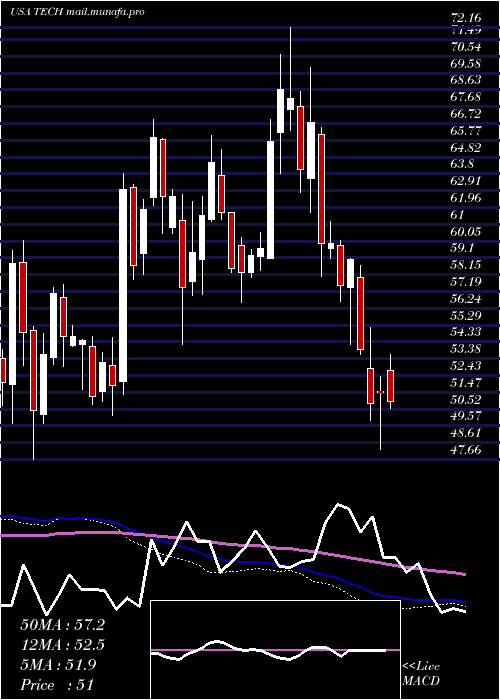
Task: Click the 52.43 price axis label
Action: point(466,366)
